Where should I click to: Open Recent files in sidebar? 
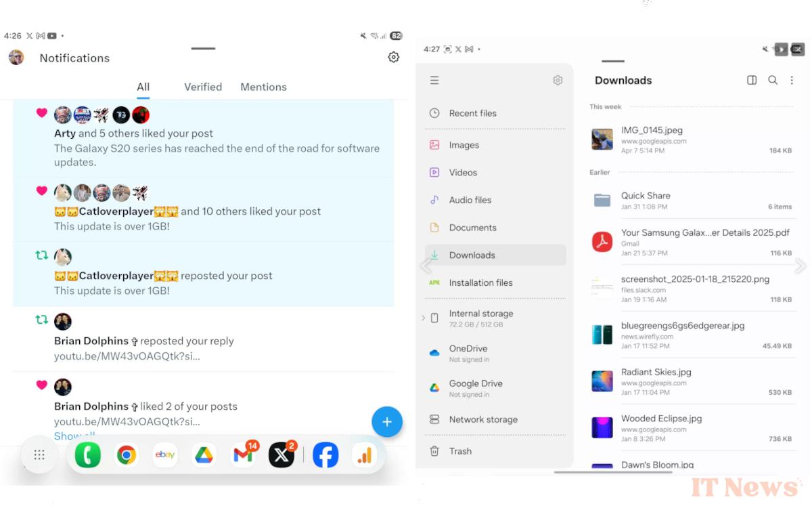(495, 113)
